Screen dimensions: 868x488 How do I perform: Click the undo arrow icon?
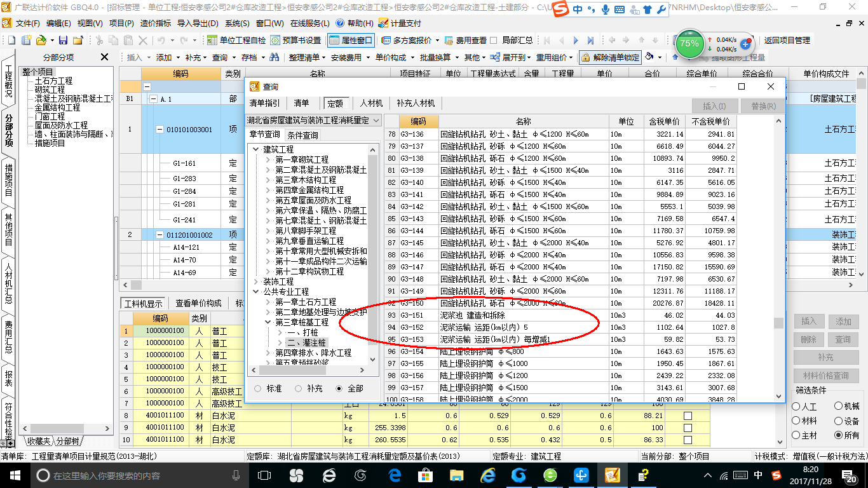tap(161, 40)
